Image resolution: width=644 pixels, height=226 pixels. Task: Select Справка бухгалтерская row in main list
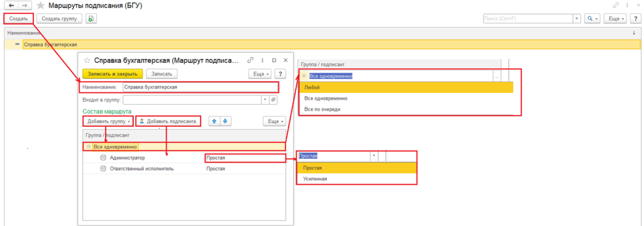pyautogui.click(x=322, y=45)
